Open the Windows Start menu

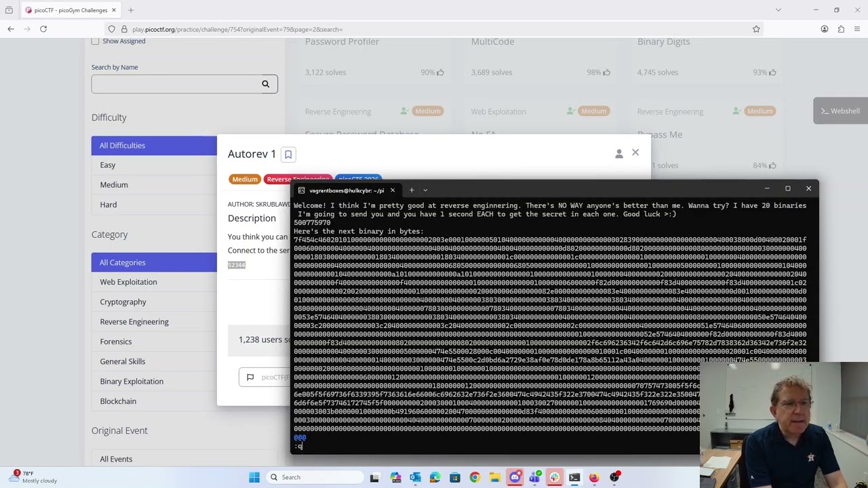pyautogui.click(x=254, y=477)
